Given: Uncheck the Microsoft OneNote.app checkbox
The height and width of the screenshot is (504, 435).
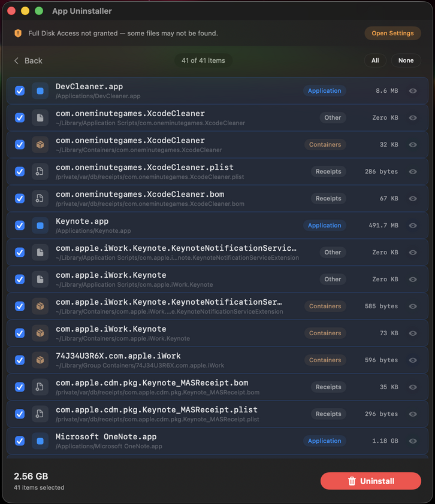Looking at the screenshot, I should (20, 441).
